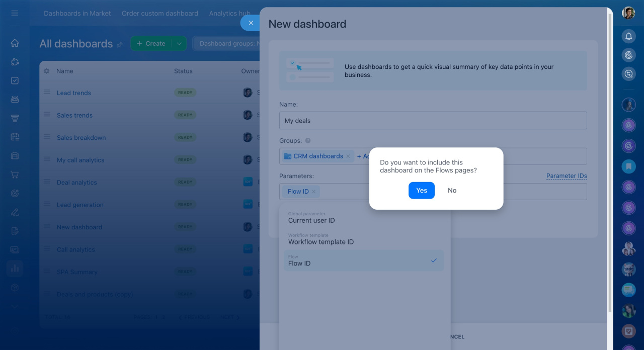Viewport: 644px width, 350px height.
Task: Open the user profile avatar at top right
Action: [628, 13]
